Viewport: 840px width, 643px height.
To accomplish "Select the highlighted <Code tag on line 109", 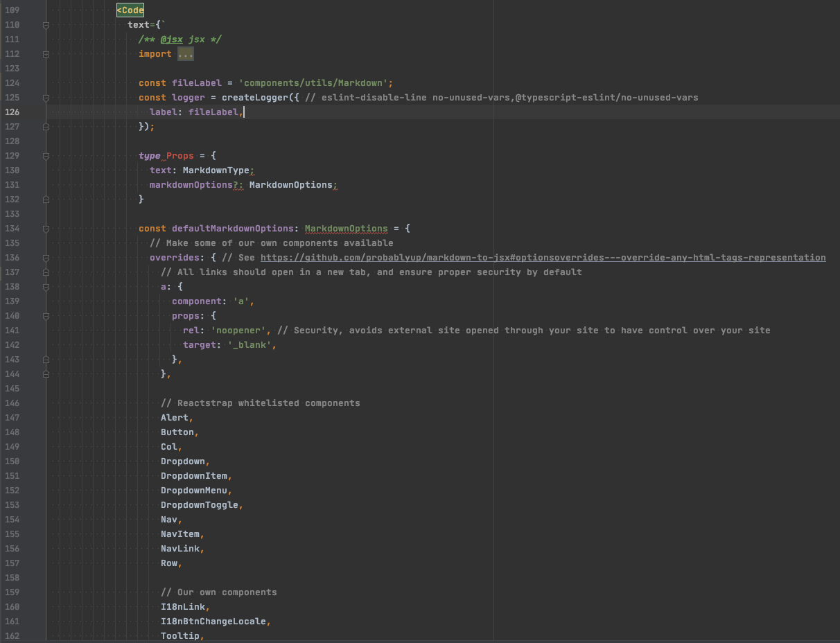I will 130,10.
